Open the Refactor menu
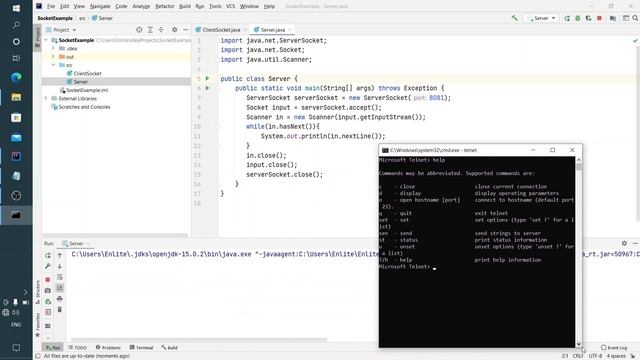This screenshot has width=640, height=360. tap(165, 6)
